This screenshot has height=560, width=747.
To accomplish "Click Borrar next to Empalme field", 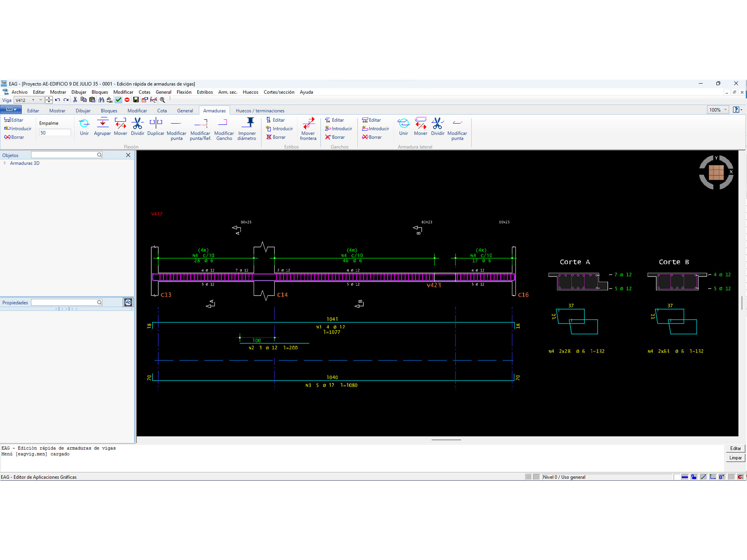I will [14, 137].
